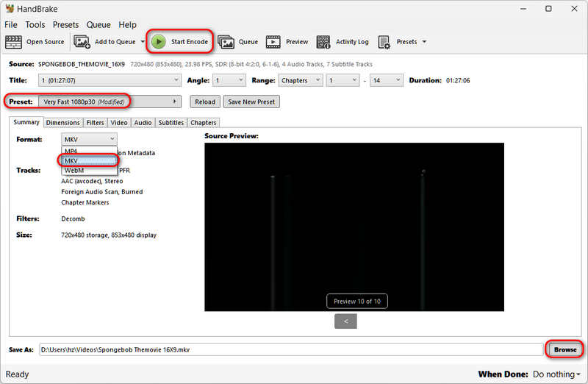Switch to the Subtitles tab
588x384 pixels.
point(171,123)
